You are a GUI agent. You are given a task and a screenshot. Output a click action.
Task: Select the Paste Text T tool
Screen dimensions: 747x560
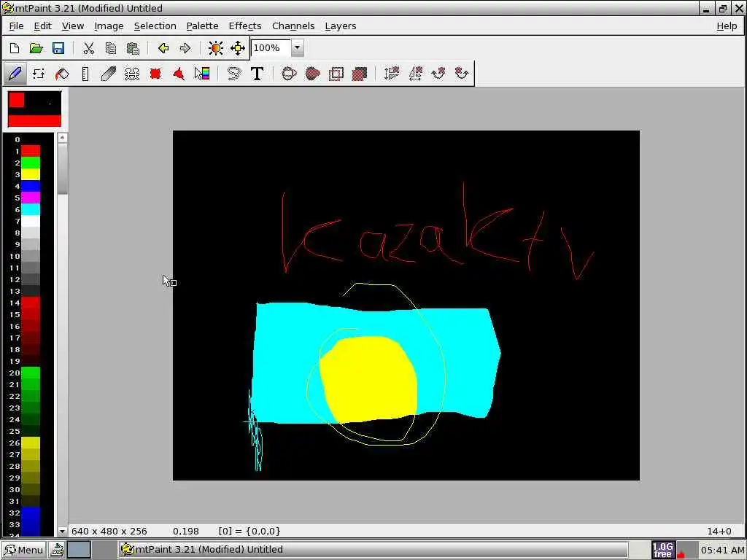point(258,74)
